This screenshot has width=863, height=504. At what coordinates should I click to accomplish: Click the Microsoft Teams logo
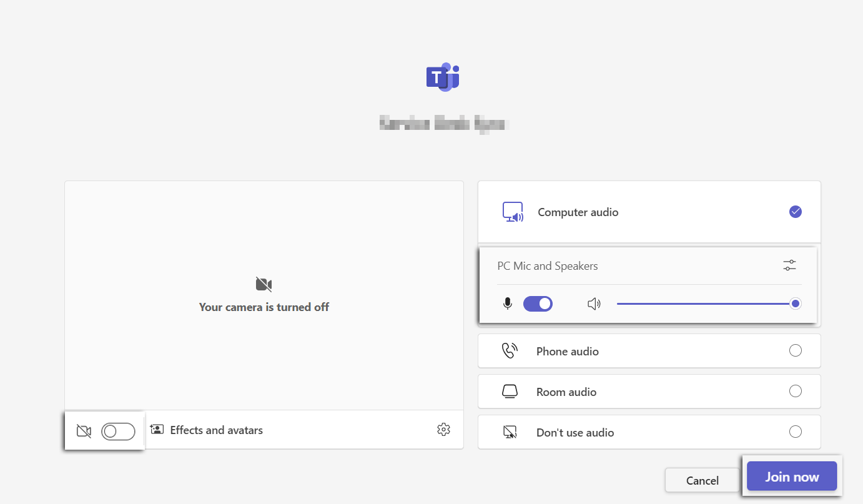tap(443, 77)
